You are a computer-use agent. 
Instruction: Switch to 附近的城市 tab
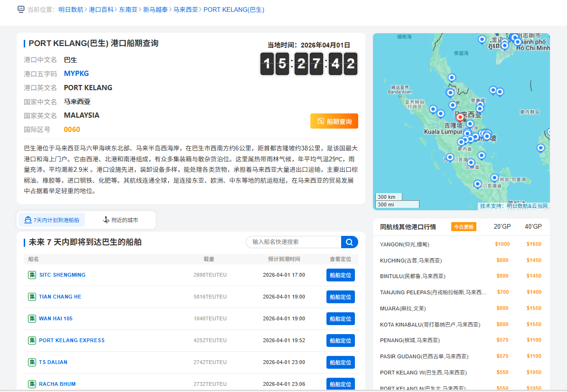click(x=121, y=220)
